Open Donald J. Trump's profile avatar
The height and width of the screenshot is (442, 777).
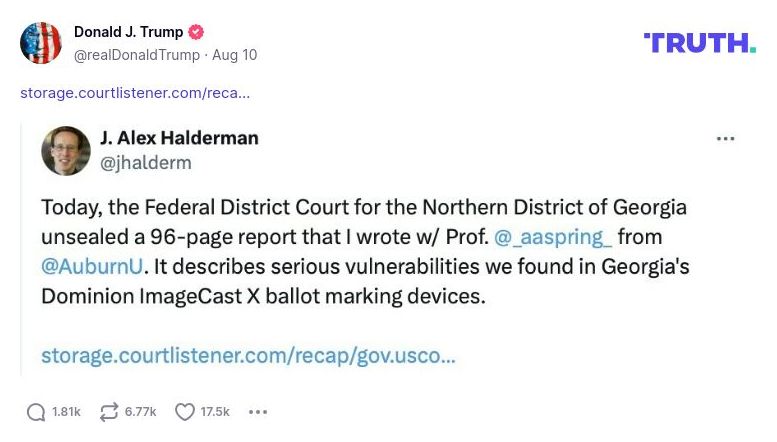[x=41, y=43]
